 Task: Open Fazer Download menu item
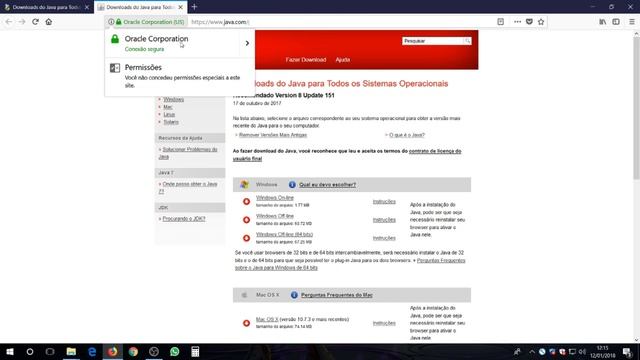coord(306,60)
